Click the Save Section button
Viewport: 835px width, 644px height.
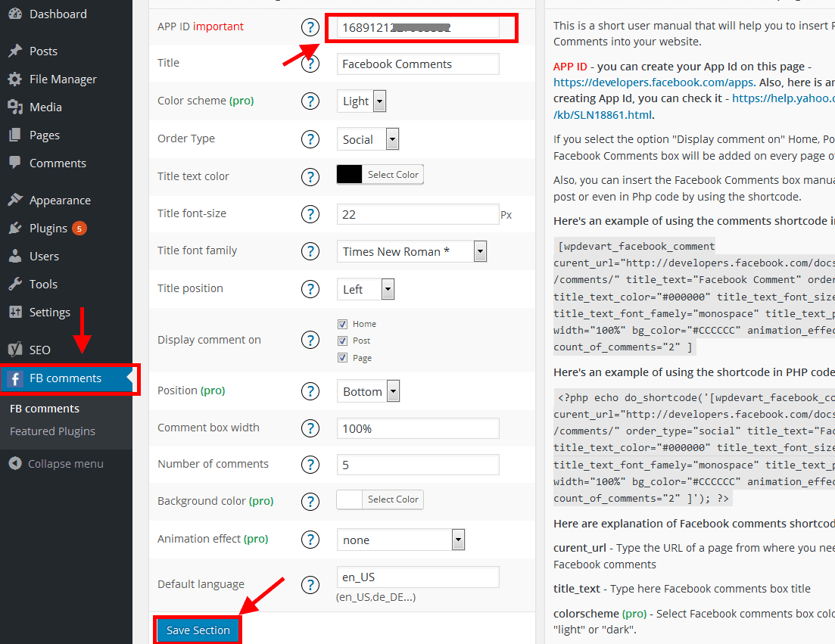[197, 630]
